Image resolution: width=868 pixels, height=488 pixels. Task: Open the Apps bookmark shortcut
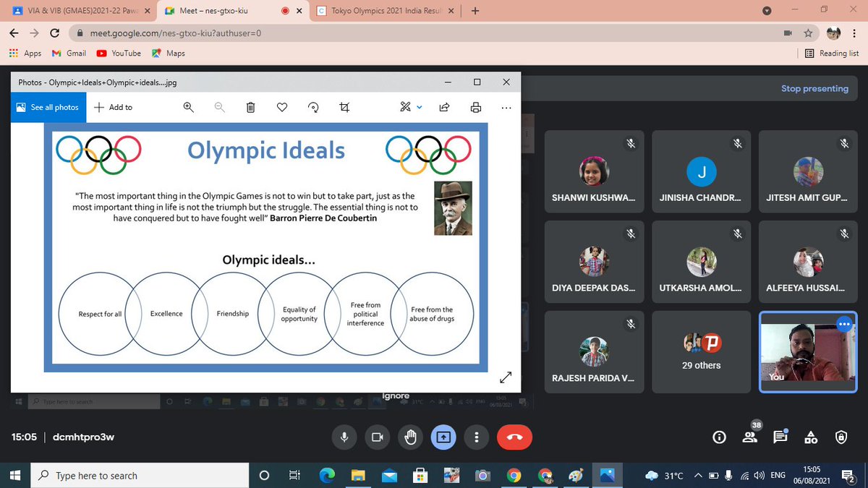25,53
